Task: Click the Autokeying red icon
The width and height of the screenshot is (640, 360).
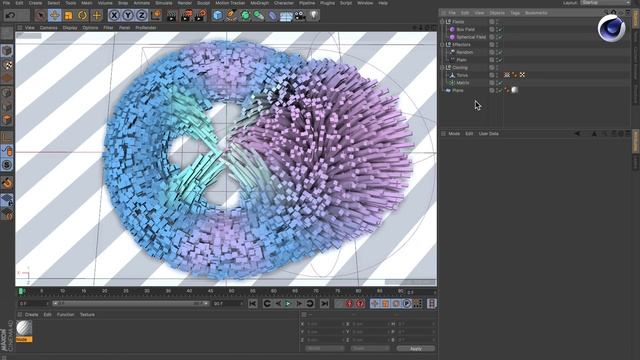Action: 360,303
